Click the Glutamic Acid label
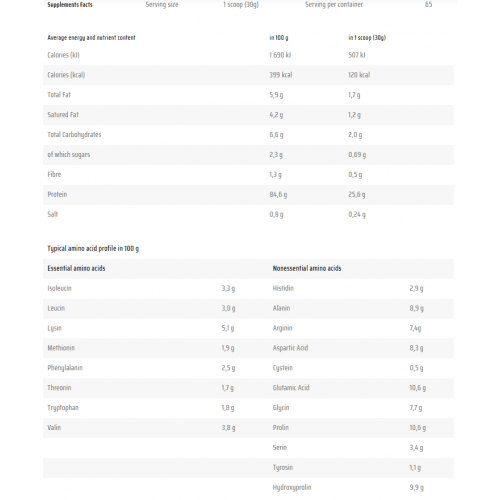500x500 pixels. tap(291, 388)
